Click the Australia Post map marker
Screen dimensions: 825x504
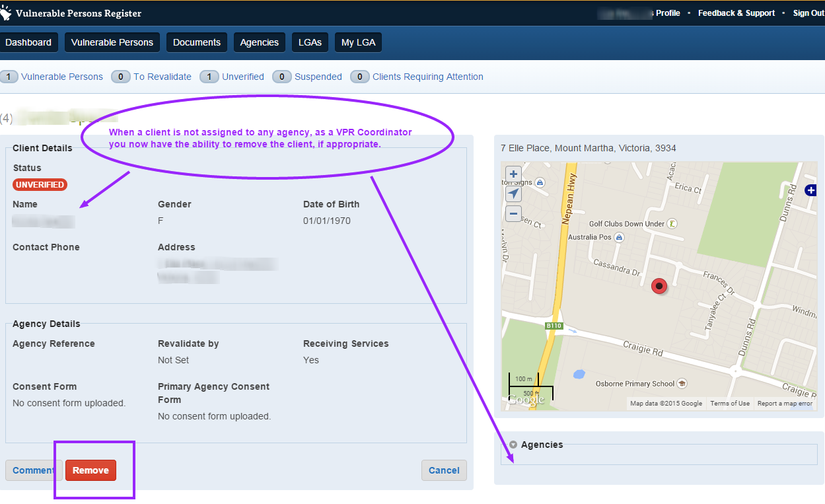point(619,237)
